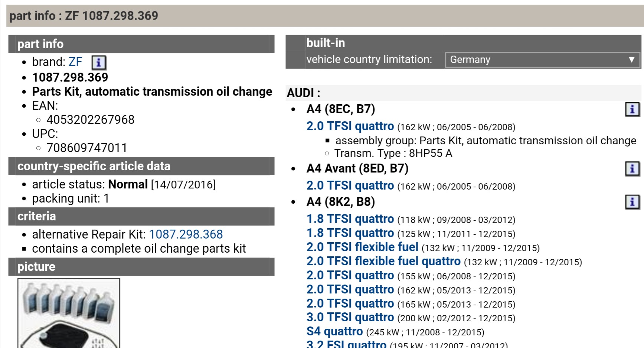Open 1.8 TFSI quattro 118 kW entry
Image resolution: width=644 pixels, height=348 pixels.
click(x=350, y=219)
